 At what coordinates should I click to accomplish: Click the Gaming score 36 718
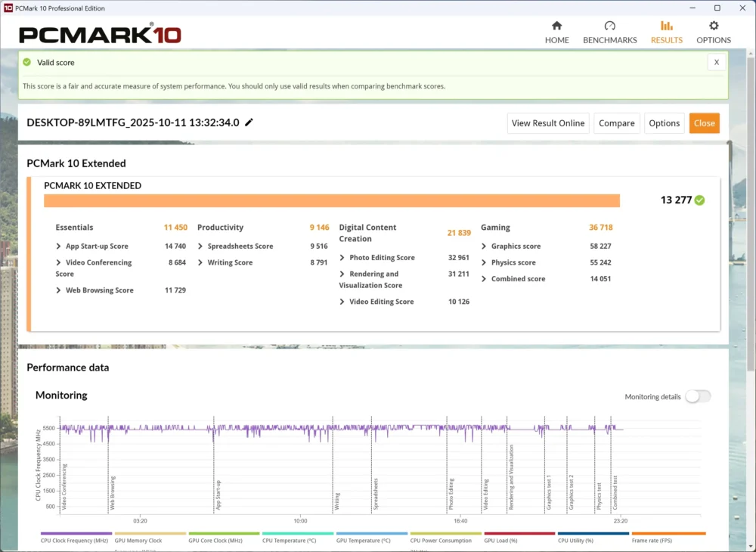tap(601, 227)
